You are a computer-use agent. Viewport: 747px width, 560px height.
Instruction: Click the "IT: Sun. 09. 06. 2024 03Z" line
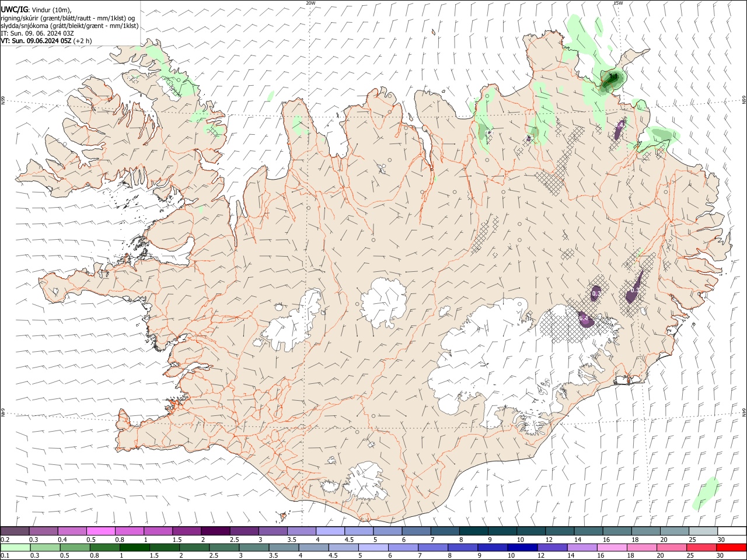pyautogui.click(x=37, y=33)
